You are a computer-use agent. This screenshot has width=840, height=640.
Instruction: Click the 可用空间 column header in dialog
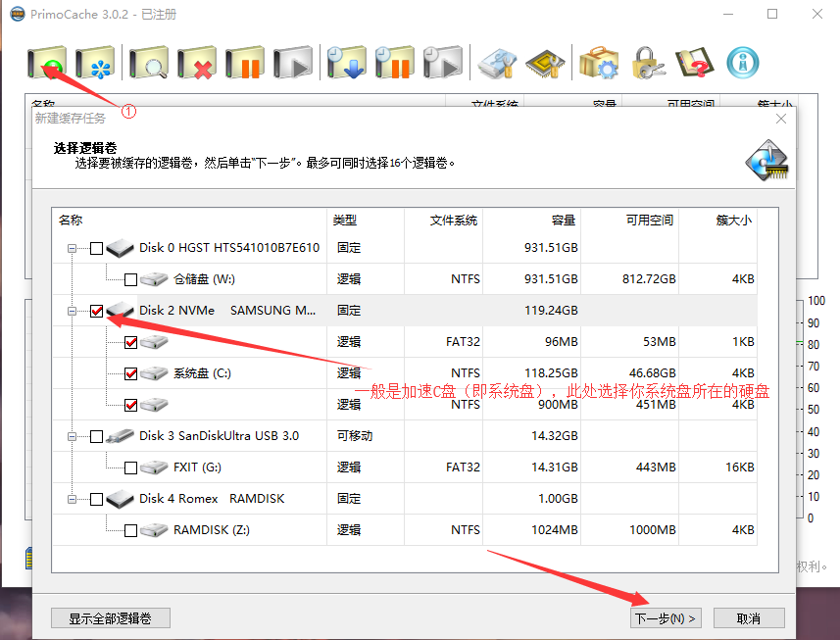pos(629,221)
